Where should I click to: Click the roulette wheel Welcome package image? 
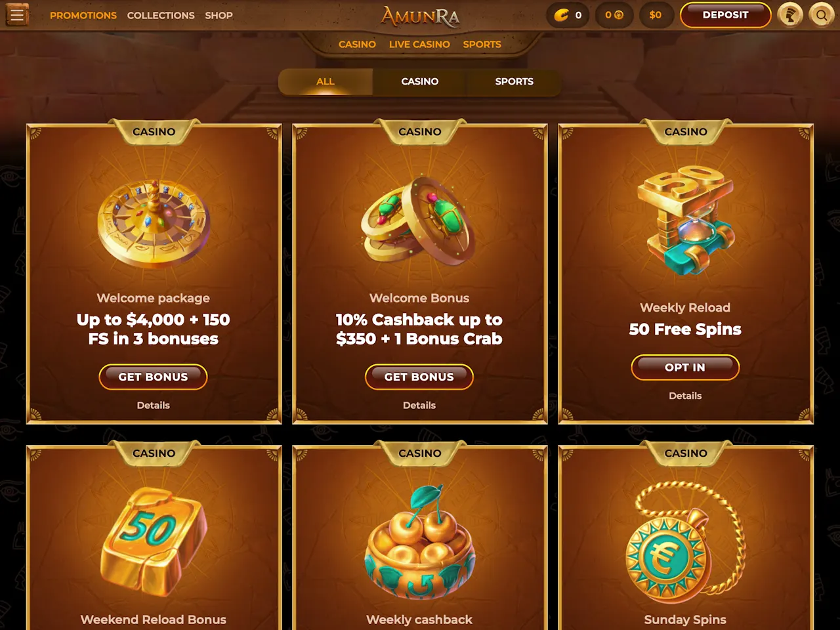tap(154, 223)
